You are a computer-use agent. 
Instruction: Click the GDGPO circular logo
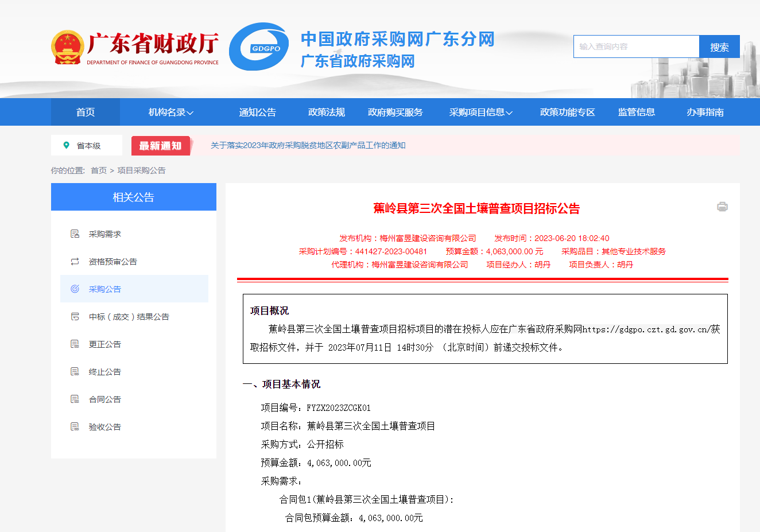[x=259, y=47]
